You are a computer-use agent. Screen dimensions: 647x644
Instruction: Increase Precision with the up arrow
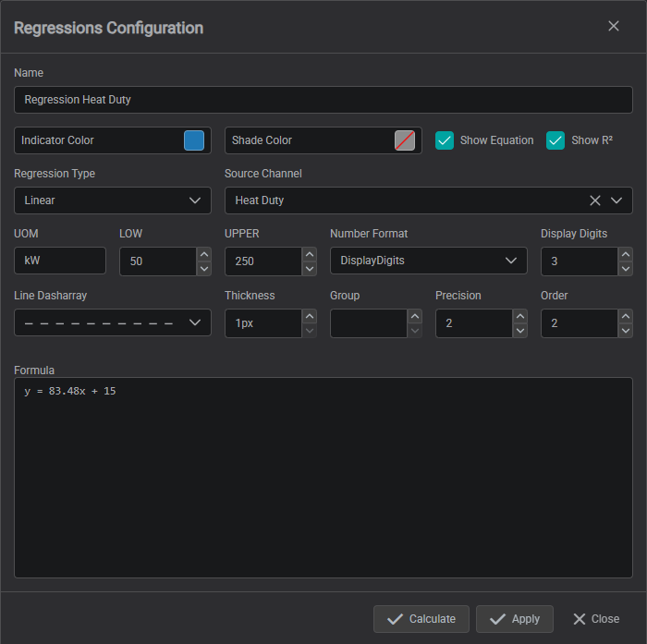pos(520,316)
